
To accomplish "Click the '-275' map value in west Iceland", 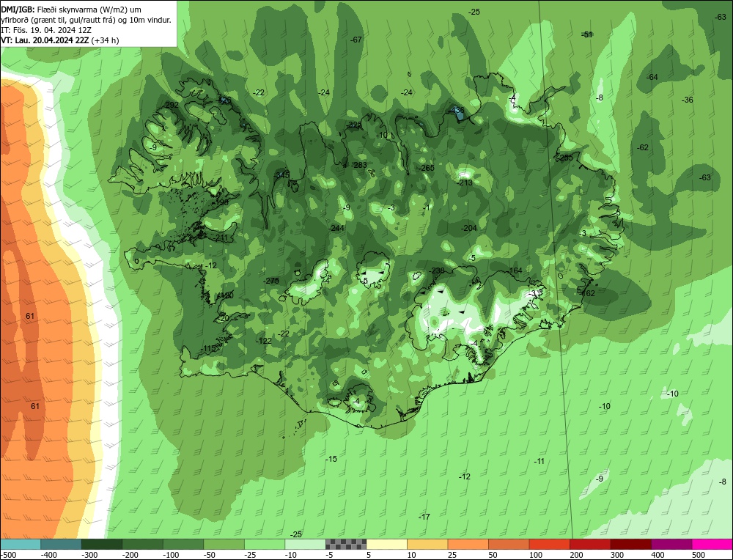I will (x=271, y=281).
